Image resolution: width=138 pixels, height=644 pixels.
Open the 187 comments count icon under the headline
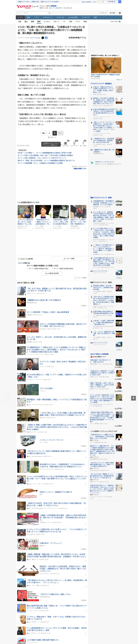[33, 38]
